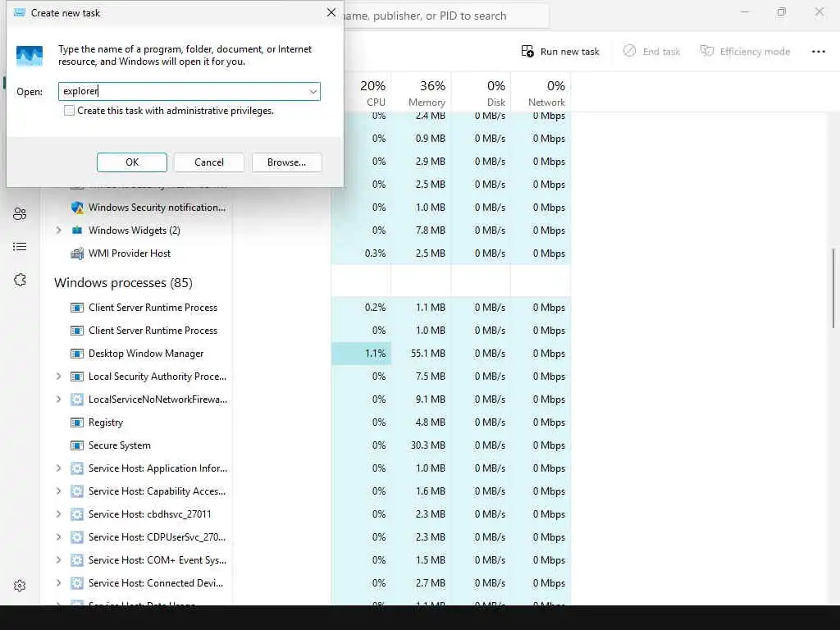Enable administrative privileges checkbox
This screenshot has width=840, height=630.
[69, 111]
